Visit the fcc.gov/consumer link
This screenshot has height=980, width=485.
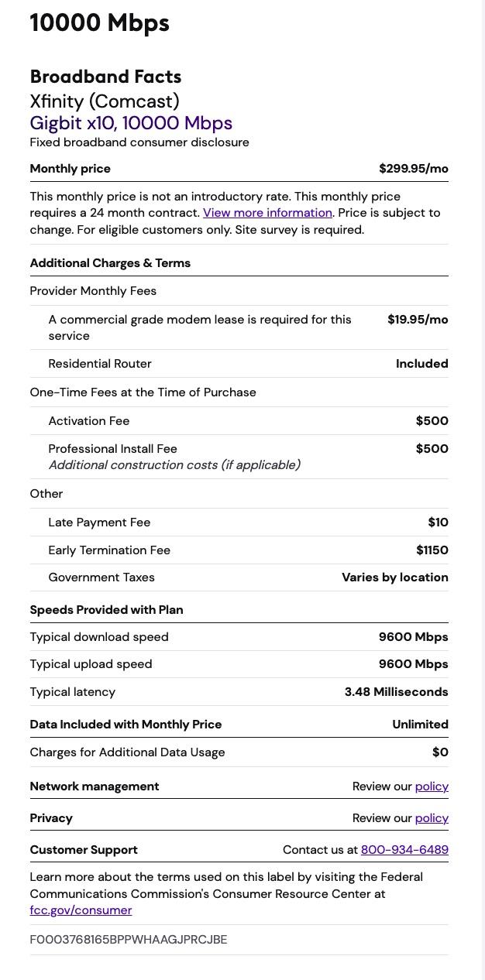[81, 910]
